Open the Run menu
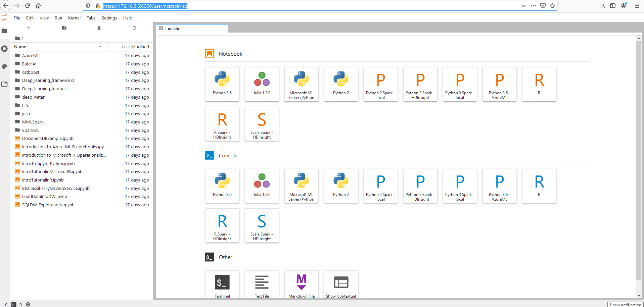 58,18
